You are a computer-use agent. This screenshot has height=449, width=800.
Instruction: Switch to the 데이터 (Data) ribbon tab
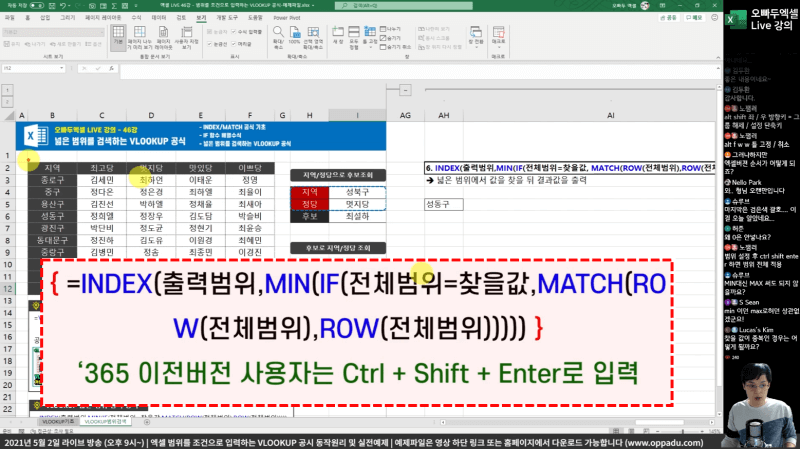[x=159, y=18]
